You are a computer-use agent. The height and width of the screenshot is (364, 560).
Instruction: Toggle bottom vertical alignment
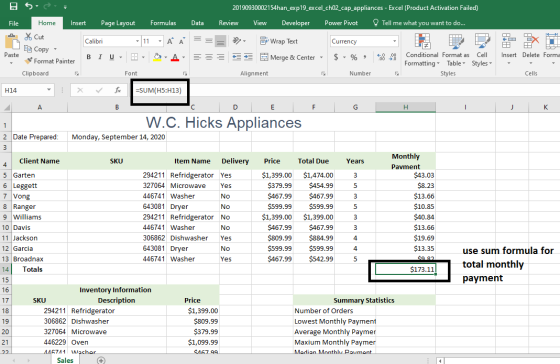221,40
